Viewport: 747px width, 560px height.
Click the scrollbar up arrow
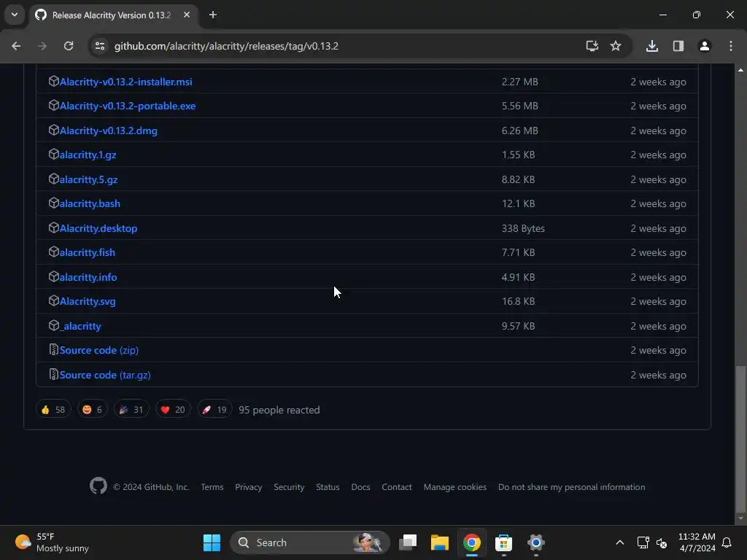tap(740, 70)
